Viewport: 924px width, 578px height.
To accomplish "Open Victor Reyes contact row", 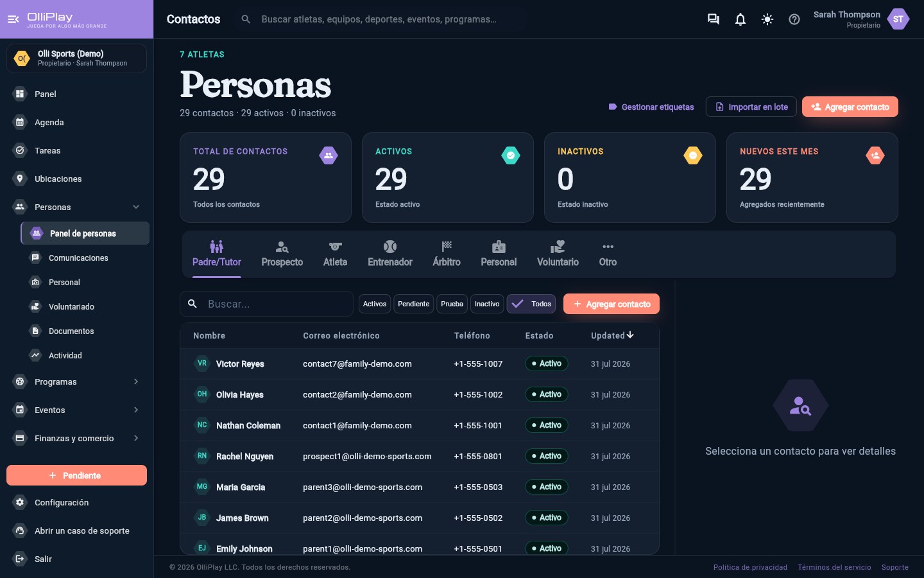I will 420,363.
